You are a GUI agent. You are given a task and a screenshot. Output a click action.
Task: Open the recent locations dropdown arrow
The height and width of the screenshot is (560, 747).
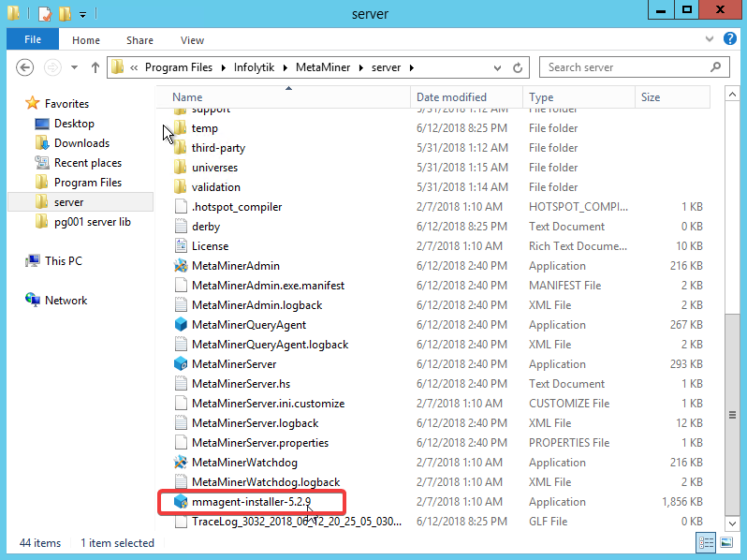[x=74, y=67]
